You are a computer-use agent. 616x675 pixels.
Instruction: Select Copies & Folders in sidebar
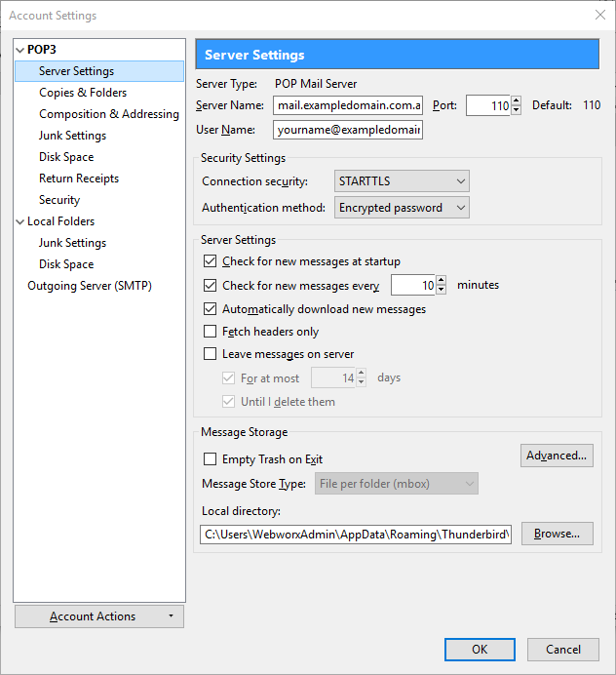coord(83,93)
